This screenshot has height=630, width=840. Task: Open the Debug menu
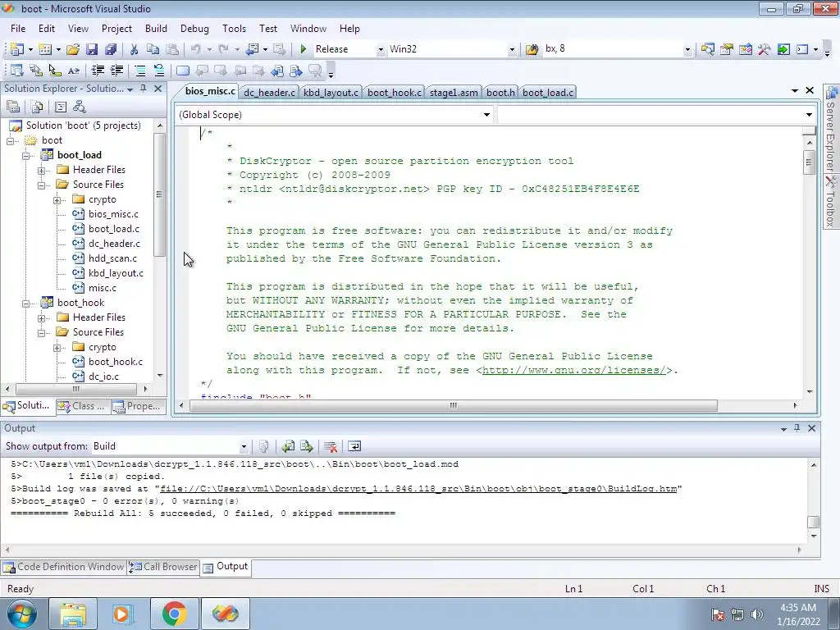[x=194, y=29]
